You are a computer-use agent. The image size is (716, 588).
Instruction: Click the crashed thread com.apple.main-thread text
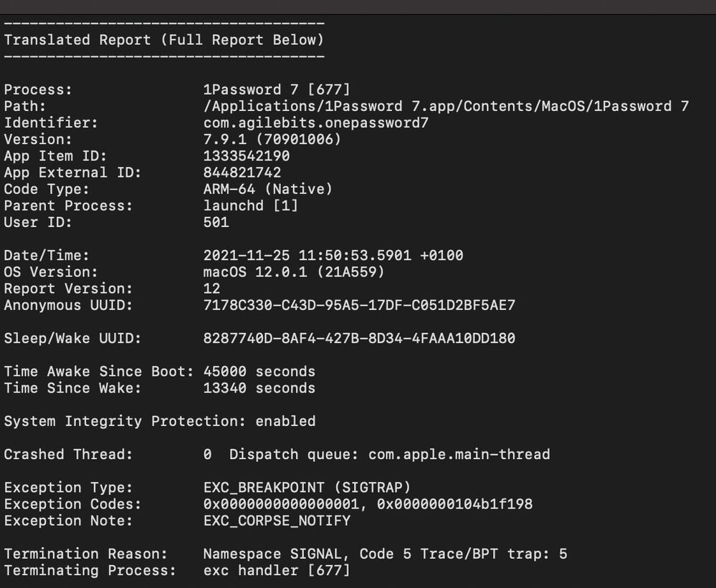pyautogui.click(x=459, y=454)
